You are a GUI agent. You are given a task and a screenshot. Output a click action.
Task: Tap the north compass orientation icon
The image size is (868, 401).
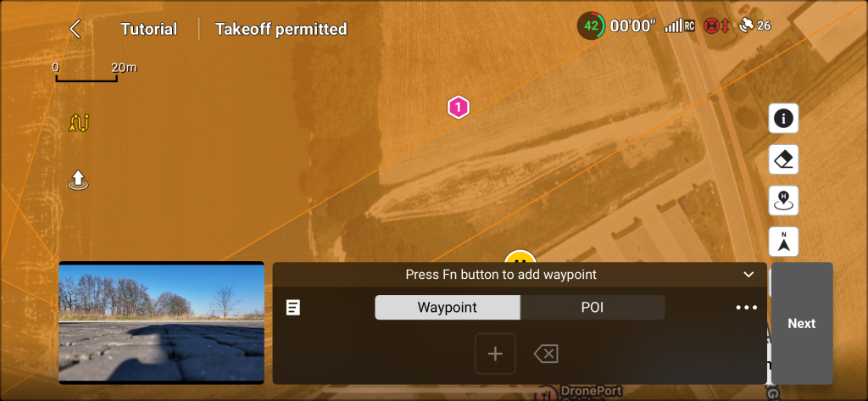(783, 242)
